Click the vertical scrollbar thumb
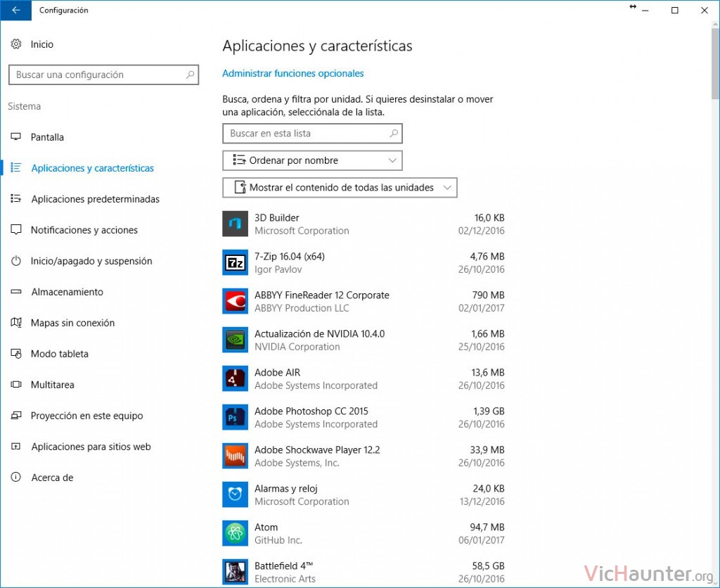The width and height of the screenshot is (720, 588). [715, 63]
